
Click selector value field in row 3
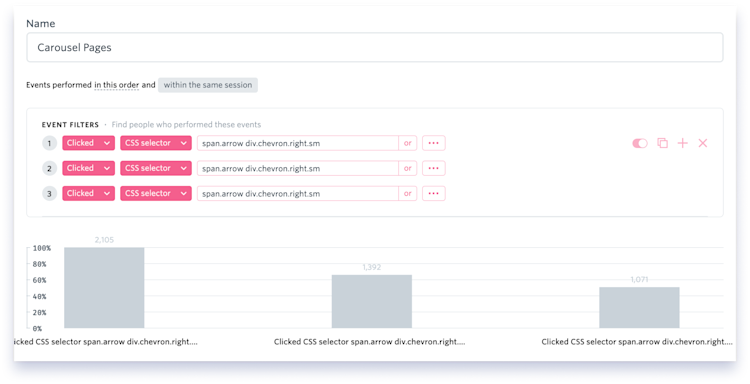pos(298,193)
